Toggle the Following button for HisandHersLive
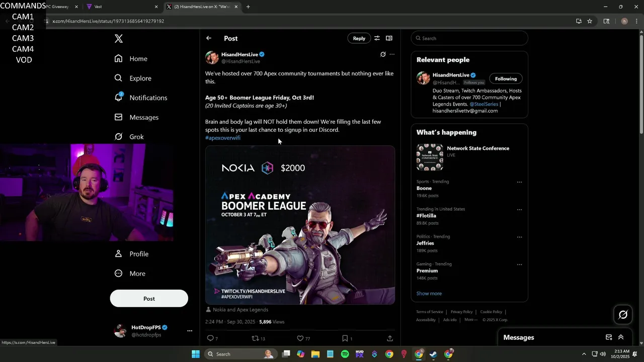 [x=506, y=78]
